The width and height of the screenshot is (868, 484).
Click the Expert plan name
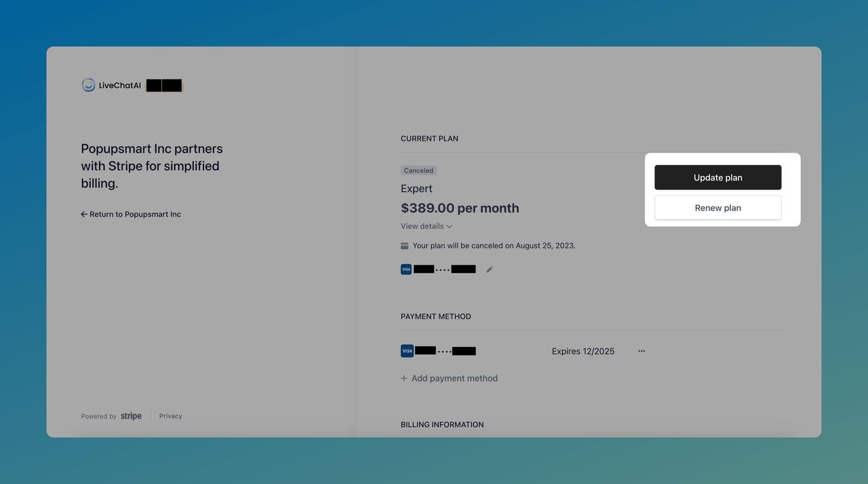pyautogui.click(x=416, y=189)
